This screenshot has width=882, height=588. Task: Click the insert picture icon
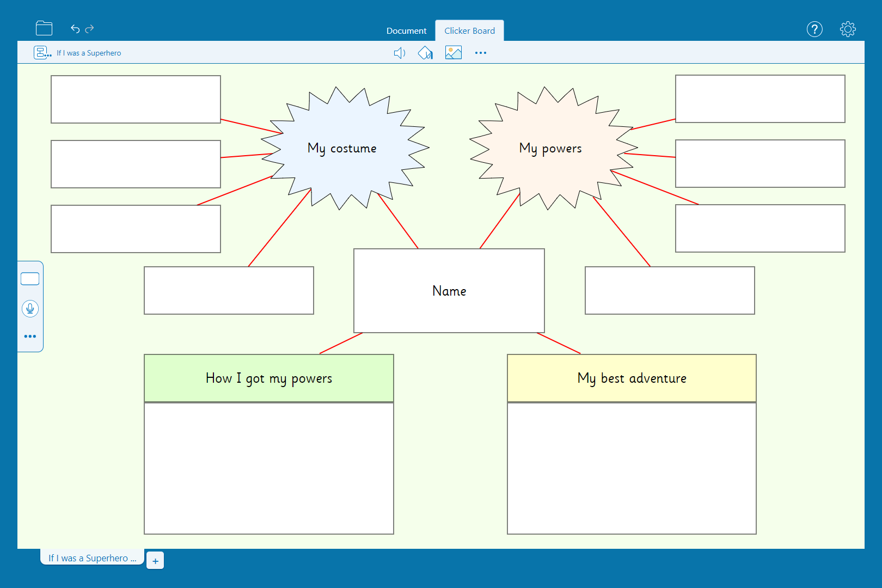[x=453, y=53]
